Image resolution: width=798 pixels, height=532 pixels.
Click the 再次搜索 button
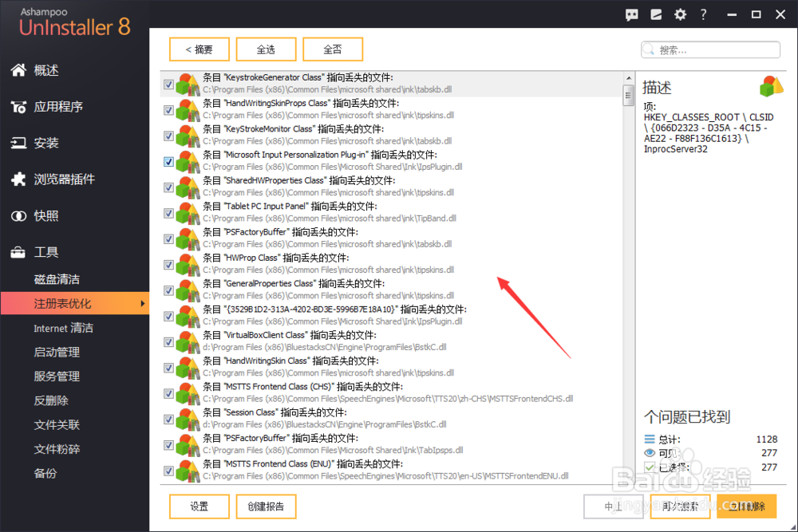pyautogui.click(x=680, y=506)
